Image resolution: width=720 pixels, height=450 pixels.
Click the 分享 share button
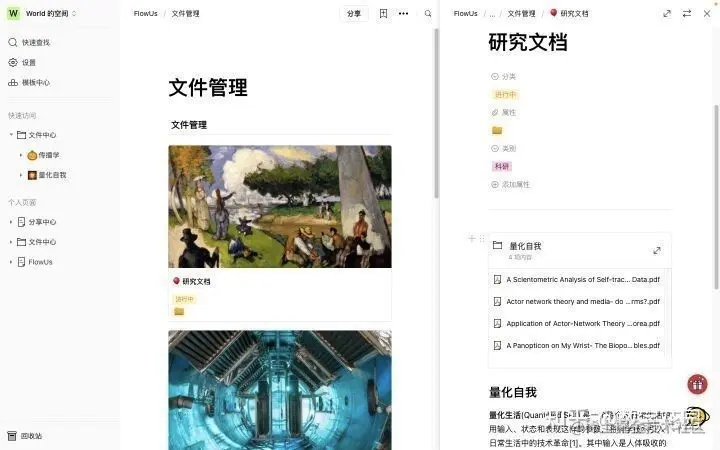[354, 13]
